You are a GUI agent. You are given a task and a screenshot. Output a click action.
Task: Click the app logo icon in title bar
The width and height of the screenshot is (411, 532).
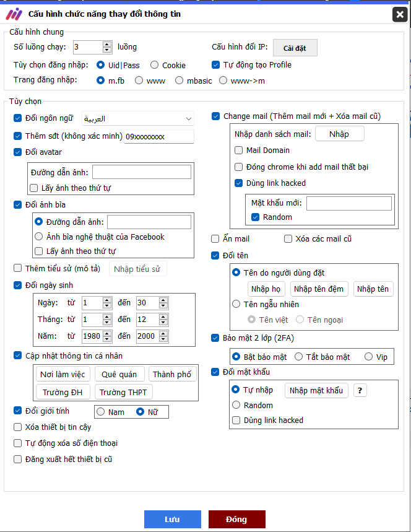click(x=14, y=14)
